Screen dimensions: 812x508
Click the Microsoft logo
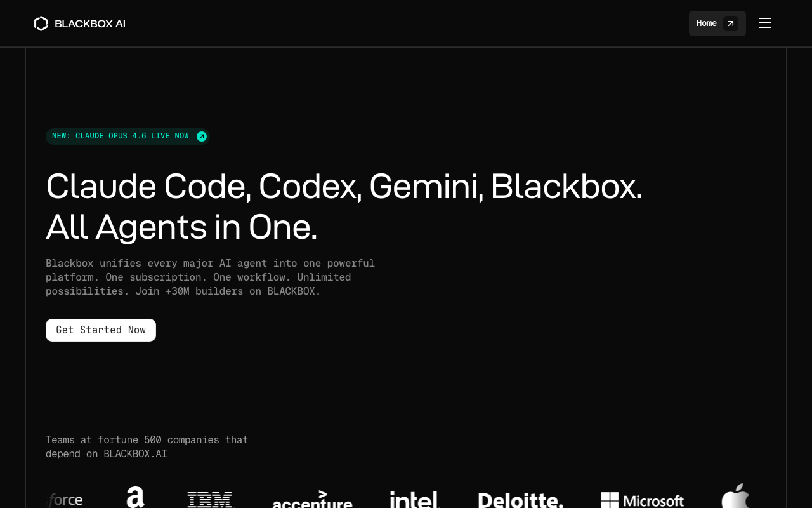[x=642, y=500]
